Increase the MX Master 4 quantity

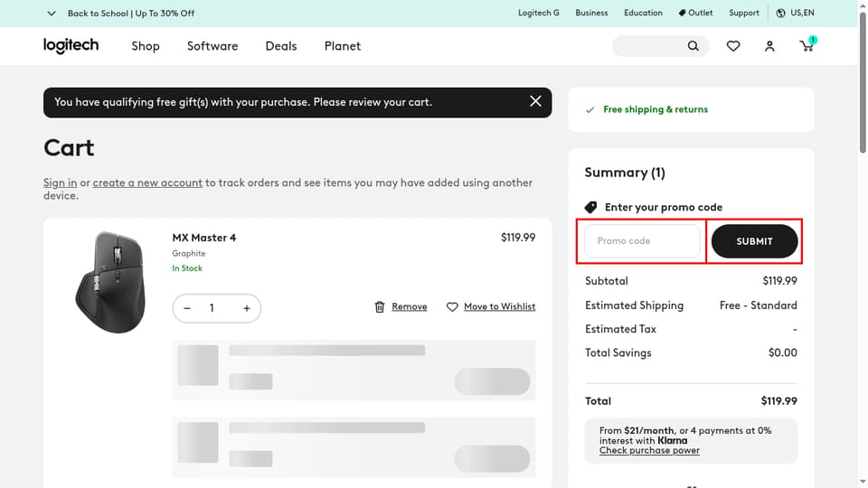pos(247,308)
